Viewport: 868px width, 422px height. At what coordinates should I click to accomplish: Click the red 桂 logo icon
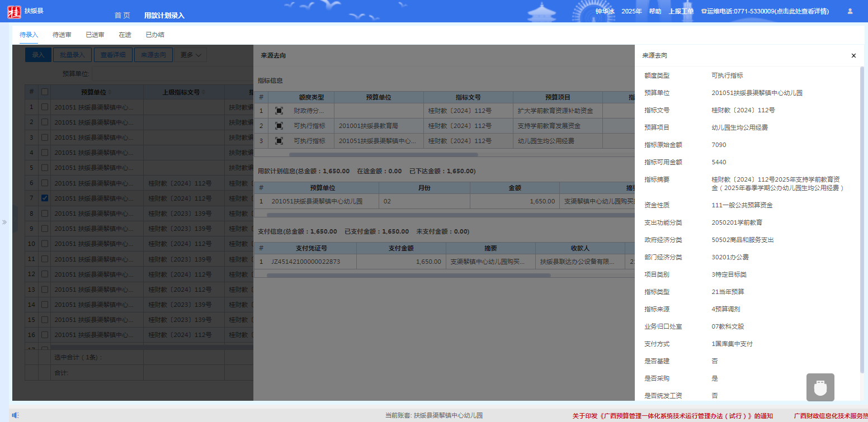(14, 12)
